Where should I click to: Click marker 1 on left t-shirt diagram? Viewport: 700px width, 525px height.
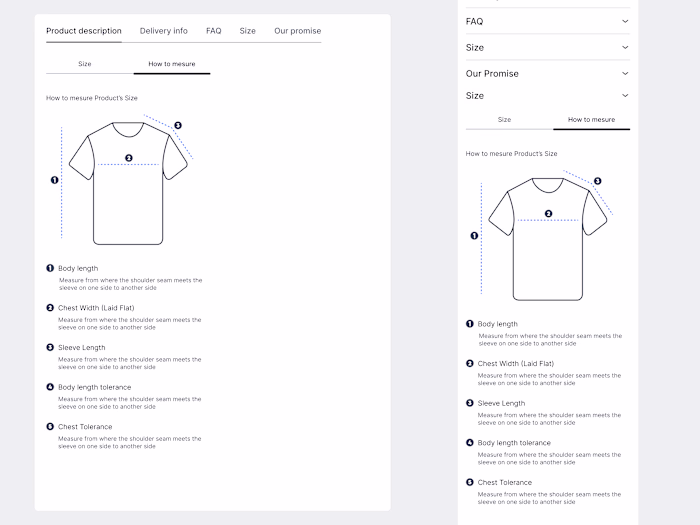(54, 180)
